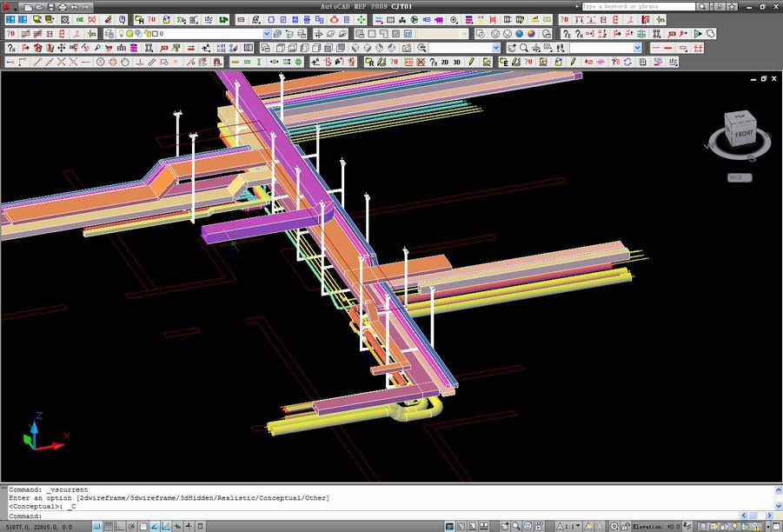
Task: Select the blue shaded sphere visual style
Action: click(519, 34)
